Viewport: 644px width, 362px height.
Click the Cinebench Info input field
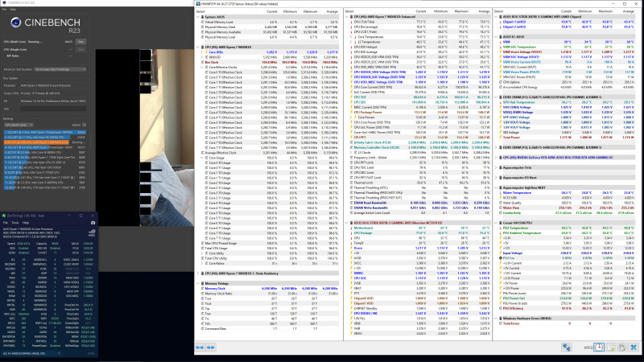coord(53,109)
